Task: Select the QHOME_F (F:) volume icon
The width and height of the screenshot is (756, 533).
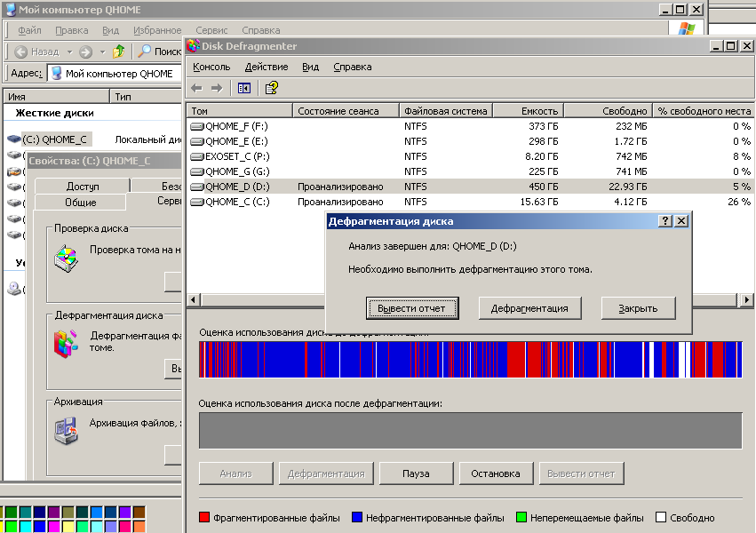Action: 197,126
